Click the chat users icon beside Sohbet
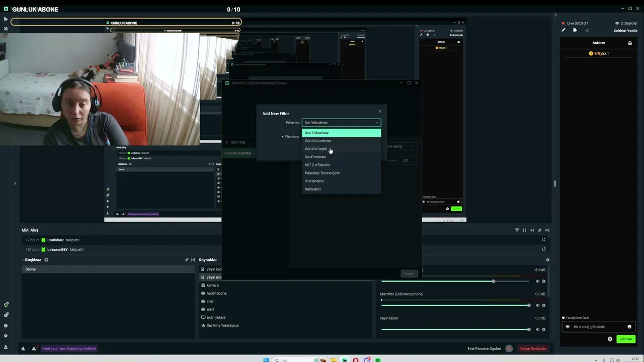 [x=629, y=43]
